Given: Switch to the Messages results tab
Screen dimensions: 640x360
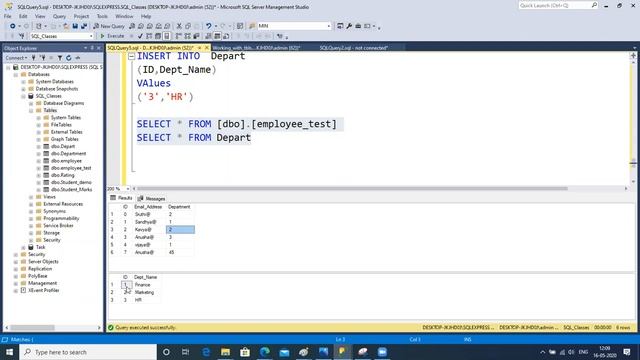Looking at the screenshot, I should click(x=151, y=198).
